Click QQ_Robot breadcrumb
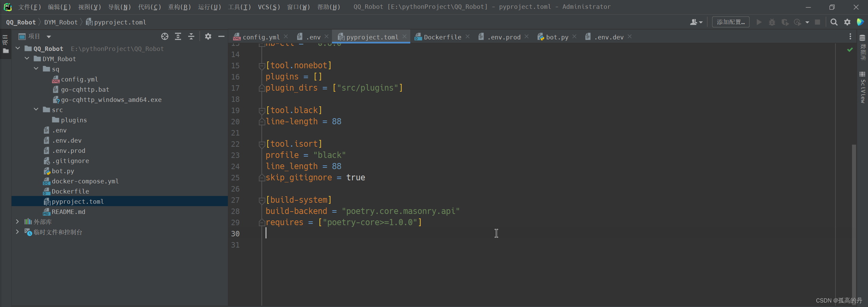 [x=21, y=22]
